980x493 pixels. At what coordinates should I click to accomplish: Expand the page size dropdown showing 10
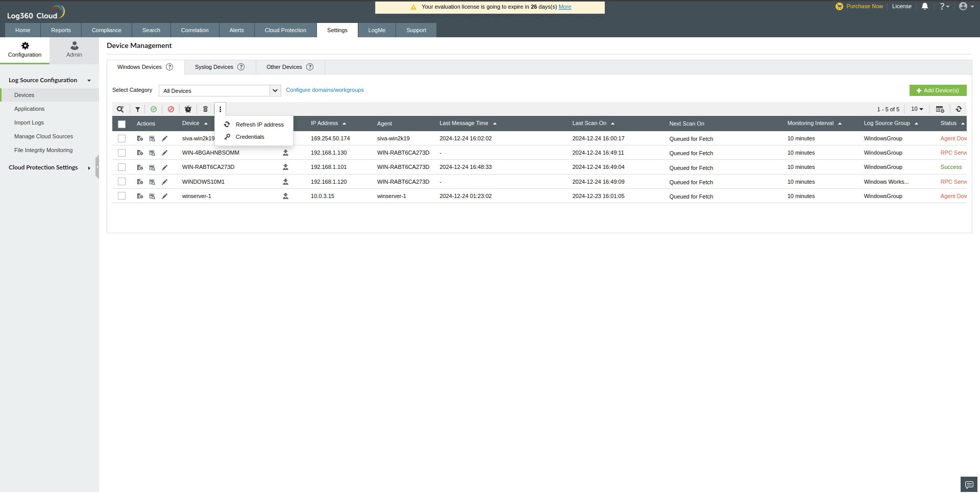[917, 109]
